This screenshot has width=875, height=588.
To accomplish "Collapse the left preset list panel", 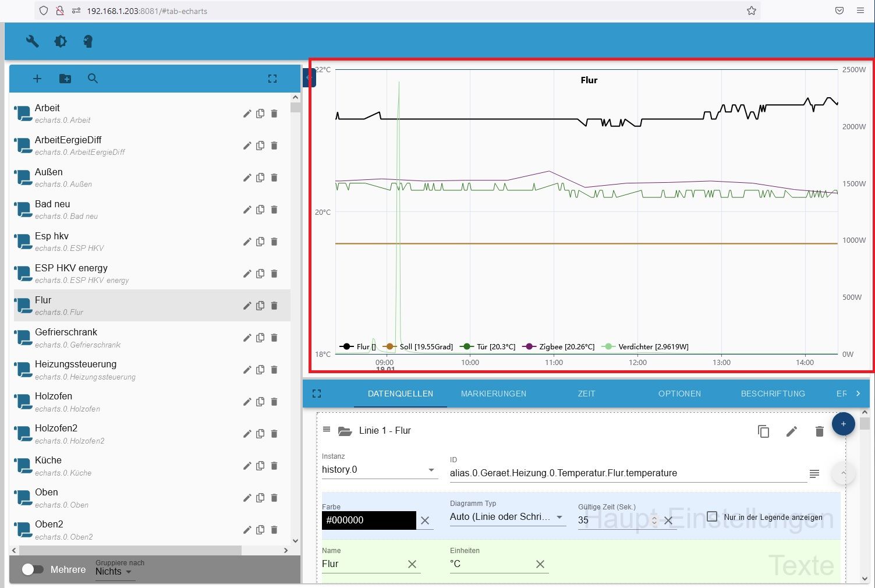I will [309, 77].
